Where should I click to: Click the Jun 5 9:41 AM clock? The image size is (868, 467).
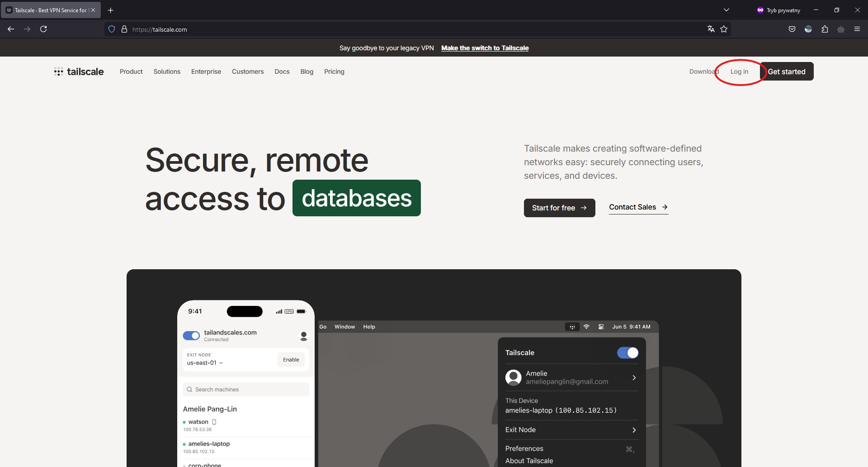631,327
